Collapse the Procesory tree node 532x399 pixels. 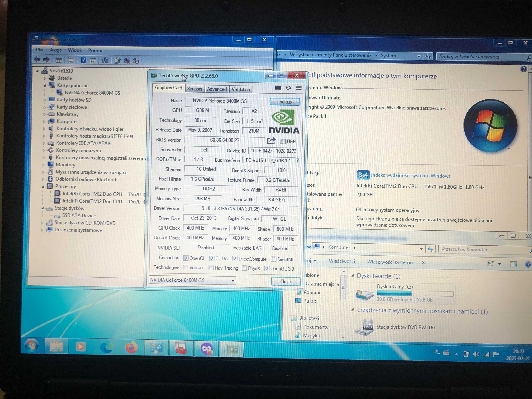tap(43, 186)
